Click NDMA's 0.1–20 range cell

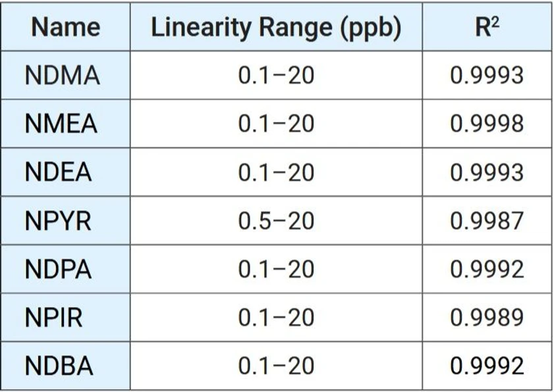click(x=276, y=75)
